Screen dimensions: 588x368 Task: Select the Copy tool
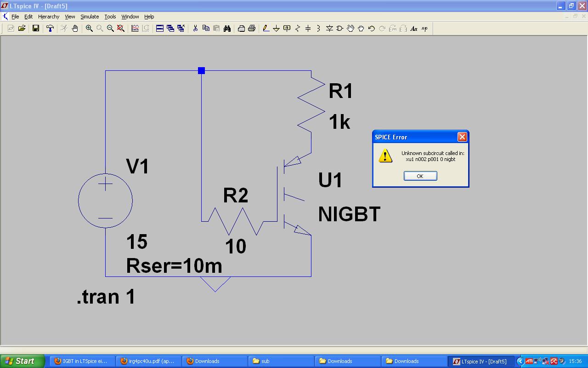tap(206, 29)
